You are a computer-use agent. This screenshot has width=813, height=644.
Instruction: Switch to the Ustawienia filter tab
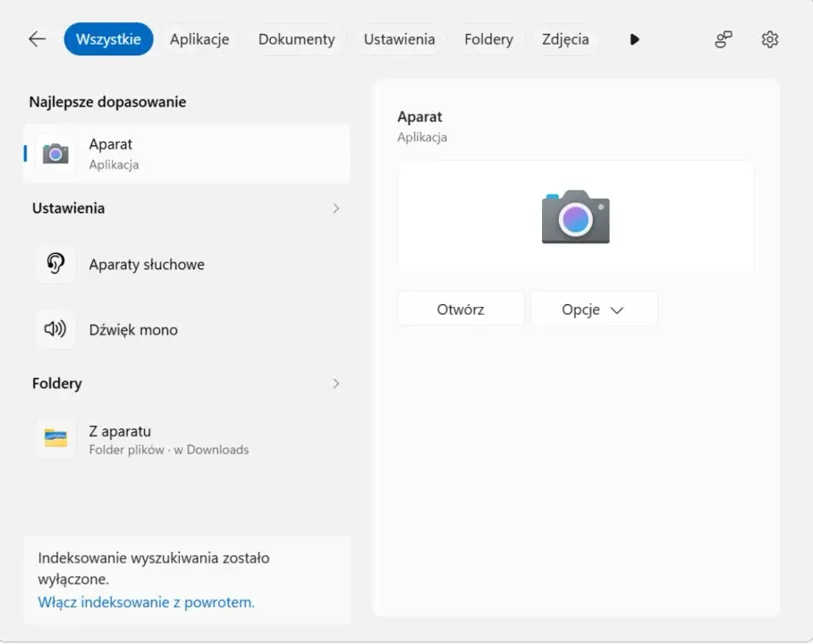click(x=399, y=39)
